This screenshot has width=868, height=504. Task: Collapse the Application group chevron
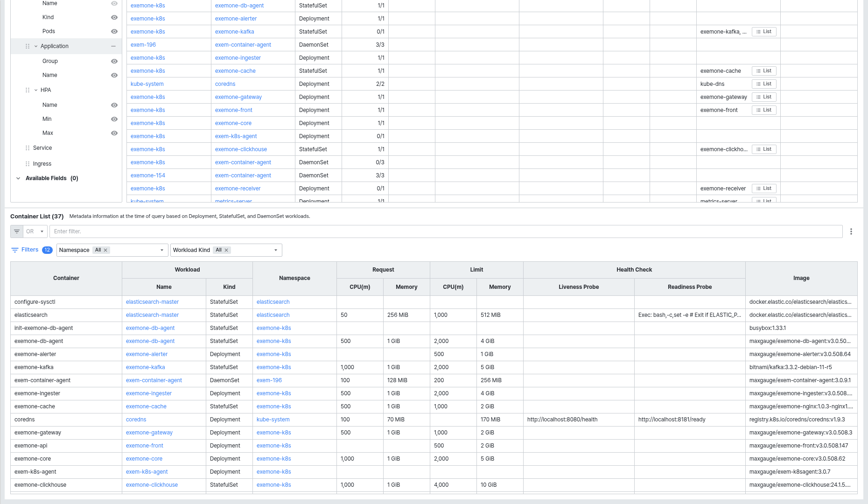36,46
